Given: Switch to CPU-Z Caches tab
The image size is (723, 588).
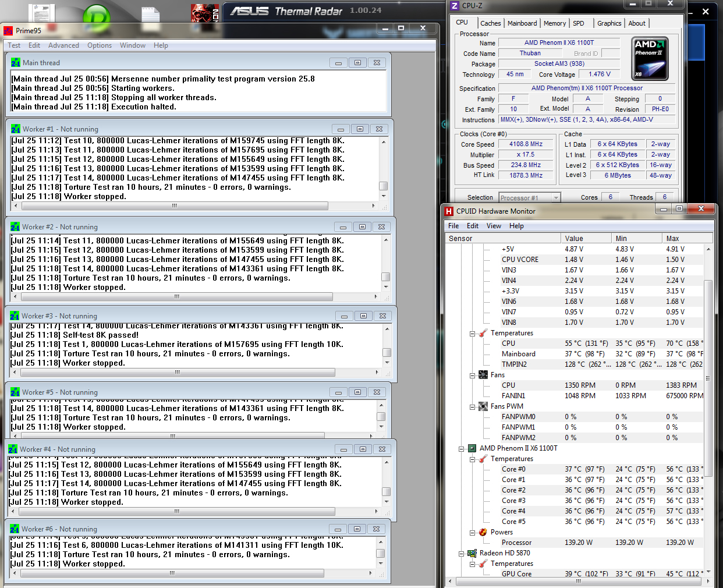Looking at the screenshot, I should pos(491,23).
